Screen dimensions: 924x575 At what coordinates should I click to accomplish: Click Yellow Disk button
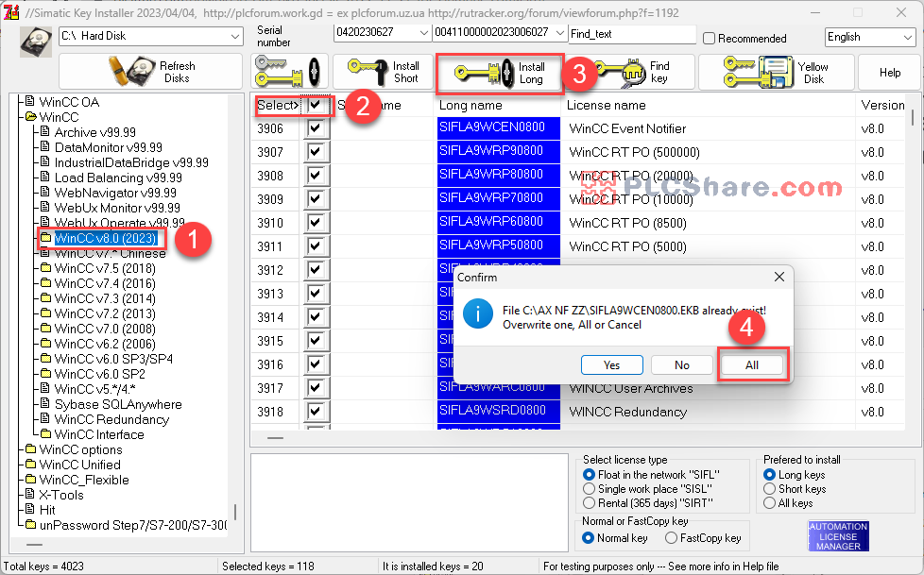pos(776,72)
